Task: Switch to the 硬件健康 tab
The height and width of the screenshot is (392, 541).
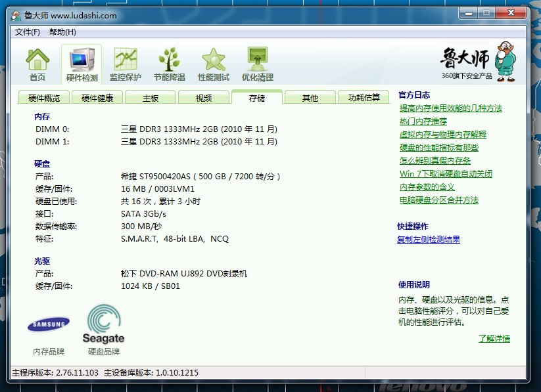Action: [97, 98]
